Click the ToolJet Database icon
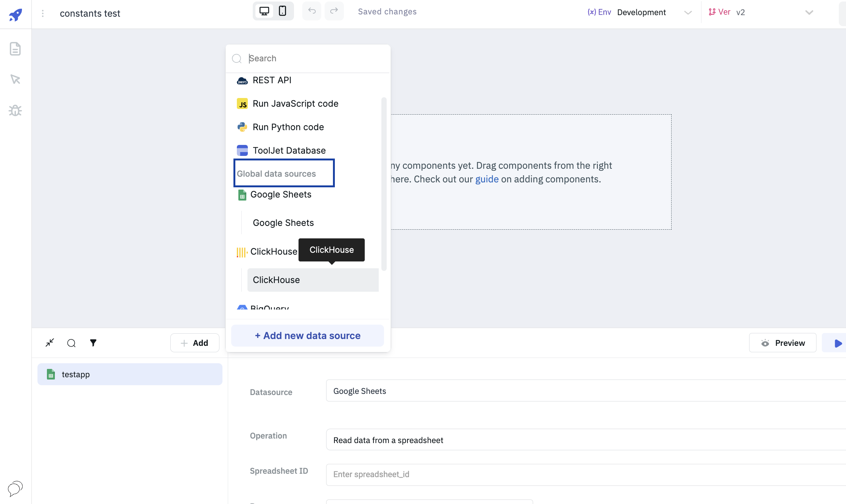This screenshot has height=504, width=846. pos(242,151)
